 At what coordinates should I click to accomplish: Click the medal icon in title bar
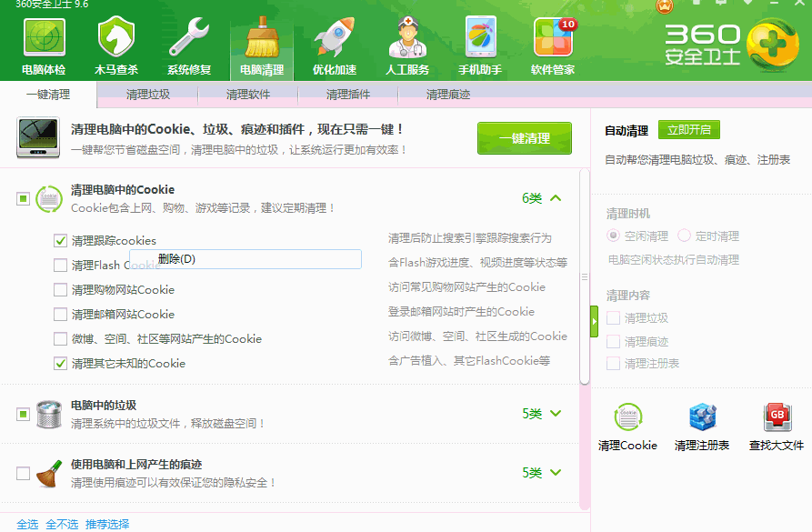665,6
